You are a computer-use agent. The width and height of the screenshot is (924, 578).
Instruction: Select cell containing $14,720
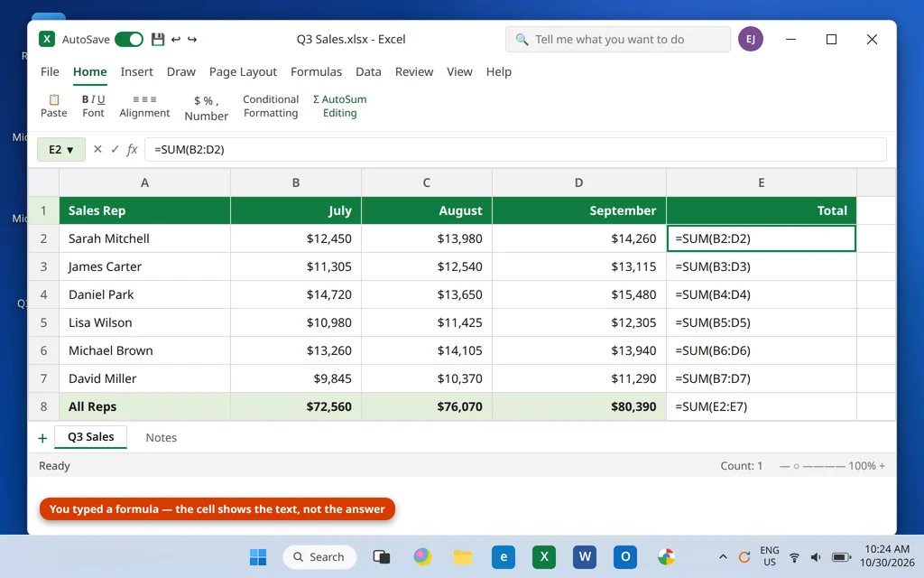pos(296,294)
